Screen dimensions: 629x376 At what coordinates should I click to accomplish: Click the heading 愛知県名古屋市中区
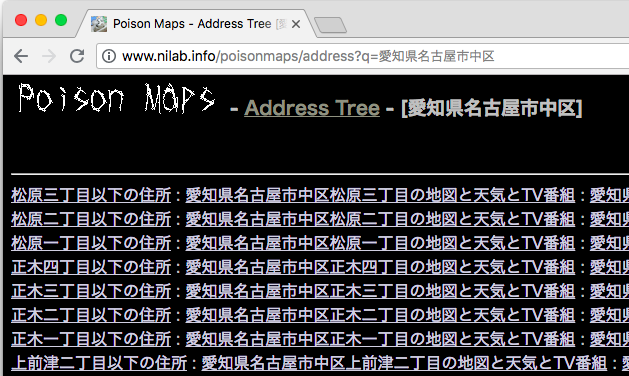tap(491, 108)
